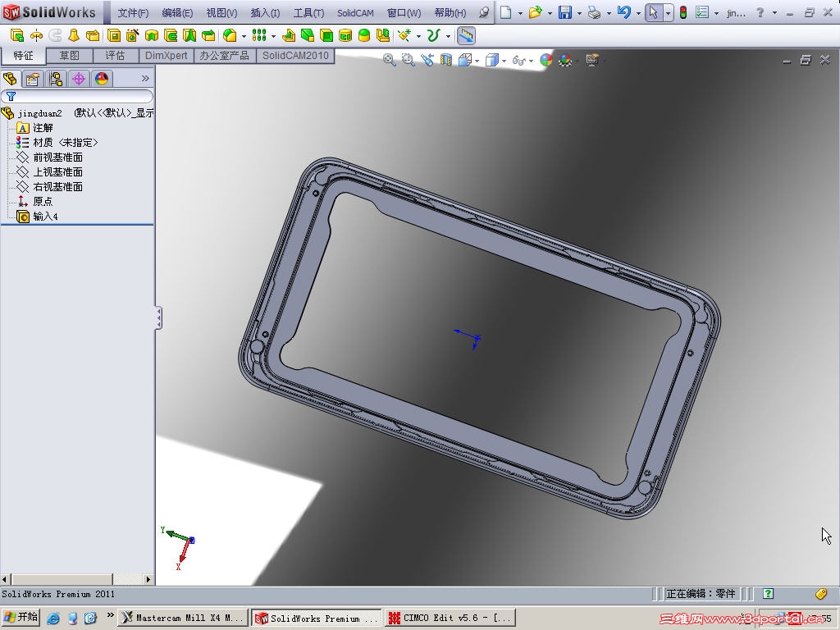The image size is (840, 630).
Task: Select the Zoom to Fit icon
Action: click(388, 59)
